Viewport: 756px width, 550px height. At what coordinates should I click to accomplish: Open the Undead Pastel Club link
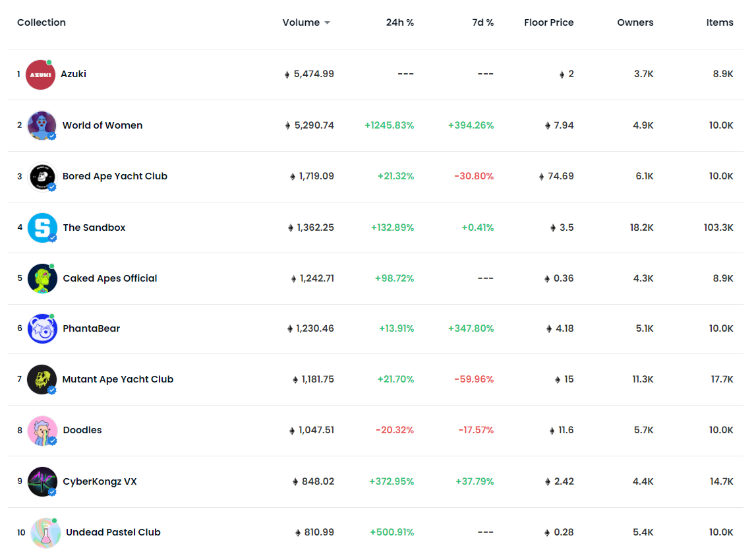click(x=113, y=532)
